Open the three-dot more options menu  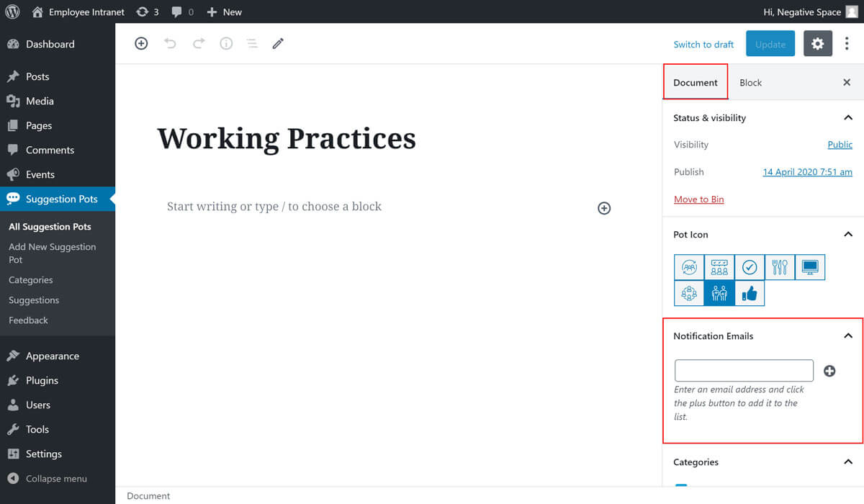pyautogui.click(x=847, y=44)
